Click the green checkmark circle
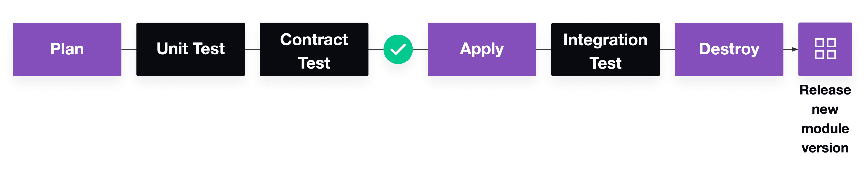868x176 pixels. click(x=398, y=49)
